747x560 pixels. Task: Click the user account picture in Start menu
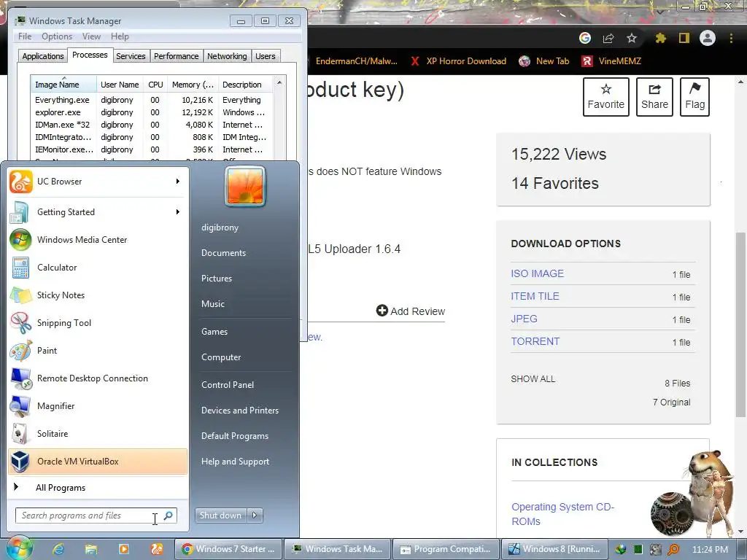click(x=245, y=186)
